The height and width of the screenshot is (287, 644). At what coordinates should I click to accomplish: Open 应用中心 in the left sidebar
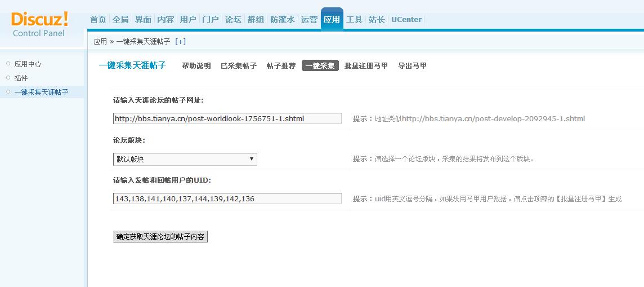click(28, 64)
